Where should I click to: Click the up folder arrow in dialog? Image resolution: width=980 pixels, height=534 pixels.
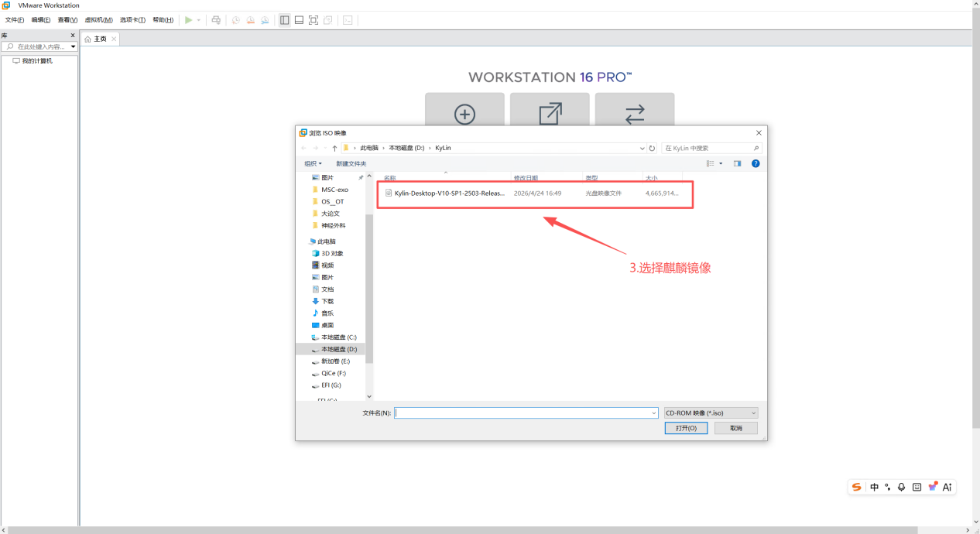334,148
